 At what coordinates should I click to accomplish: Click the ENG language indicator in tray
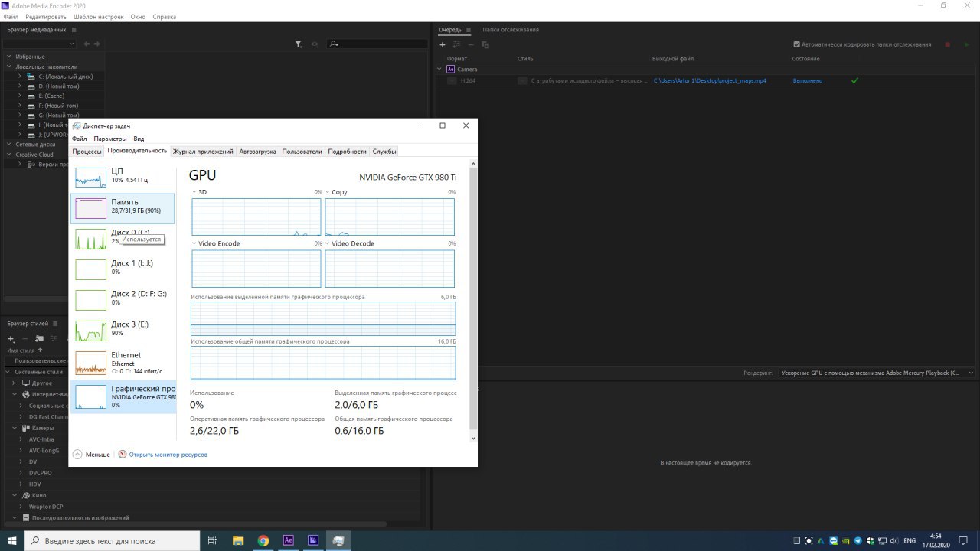coord(910,540)
